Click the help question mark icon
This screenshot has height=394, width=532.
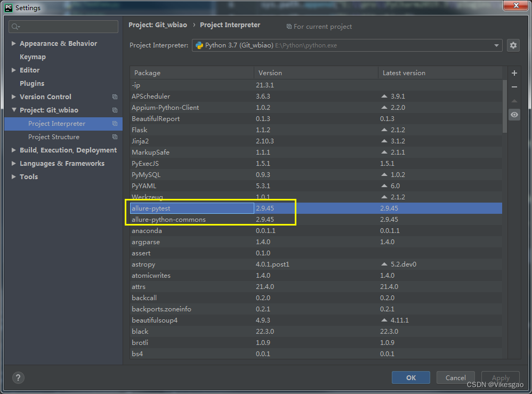coord(18,377)
